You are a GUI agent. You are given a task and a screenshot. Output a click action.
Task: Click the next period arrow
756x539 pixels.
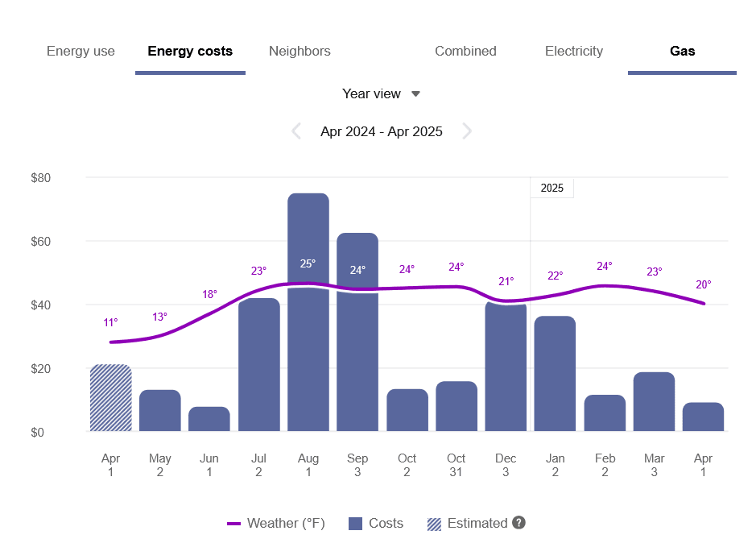click(x=467, y=131)
